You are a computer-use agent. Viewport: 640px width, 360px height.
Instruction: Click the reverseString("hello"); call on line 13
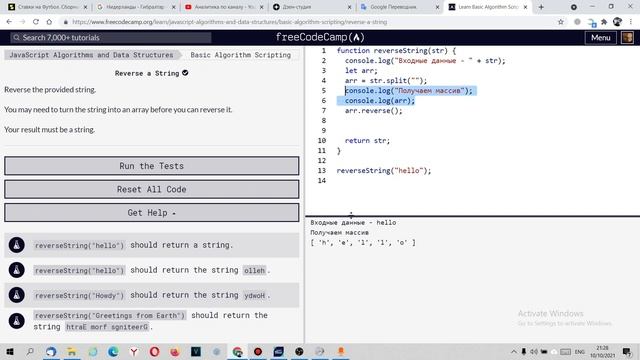click(384, 170)
